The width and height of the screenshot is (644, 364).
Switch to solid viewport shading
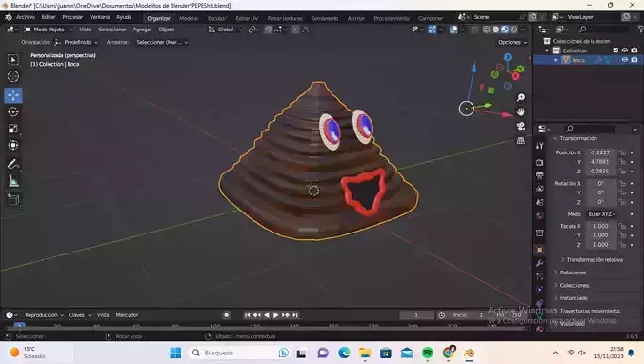495,30
